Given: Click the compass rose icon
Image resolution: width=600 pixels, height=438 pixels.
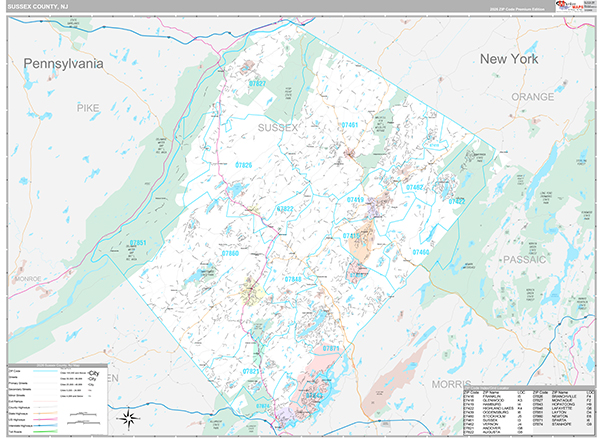Looking at the screenshot, I should click(129, 418).
